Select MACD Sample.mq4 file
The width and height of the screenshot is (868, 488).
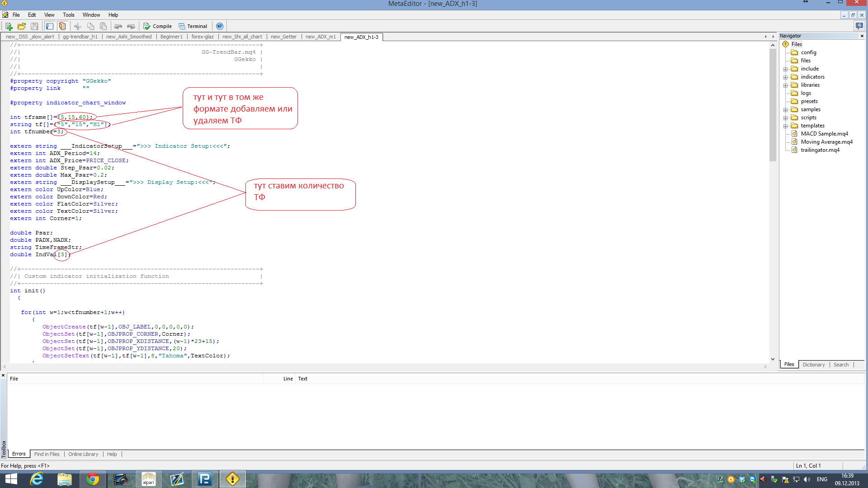(824, 134)
